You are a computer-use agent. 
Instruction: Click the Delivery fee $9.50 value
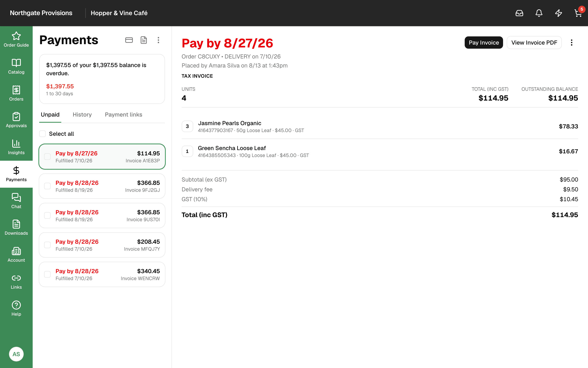[x=570, y=189]
